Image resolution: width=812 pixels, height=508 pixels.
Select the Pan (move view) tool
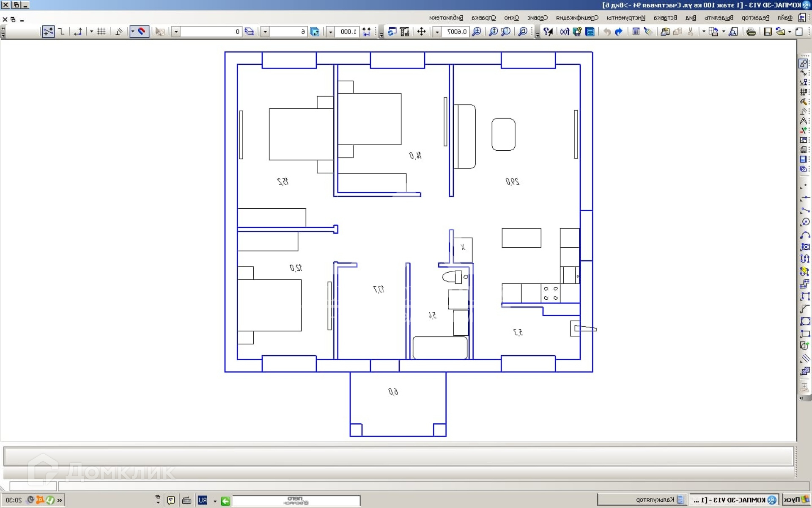pyautogui.click(x=421, y=32)
